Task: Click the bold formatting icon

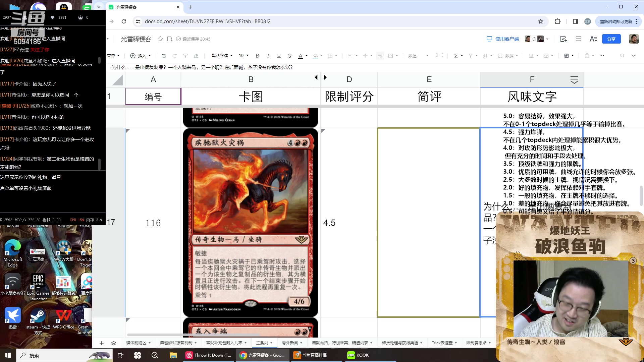Action: (257, 55)
